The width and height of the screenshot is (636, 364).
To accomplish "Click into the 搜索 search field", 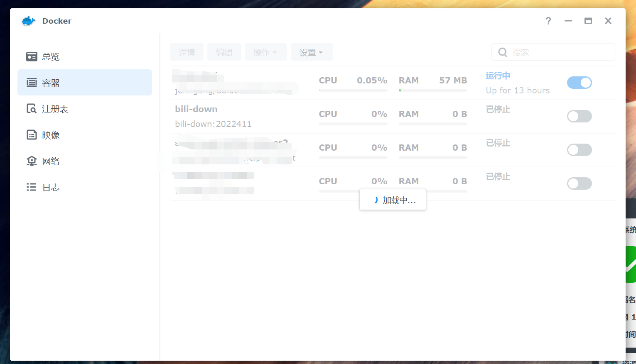I will 554,52.
